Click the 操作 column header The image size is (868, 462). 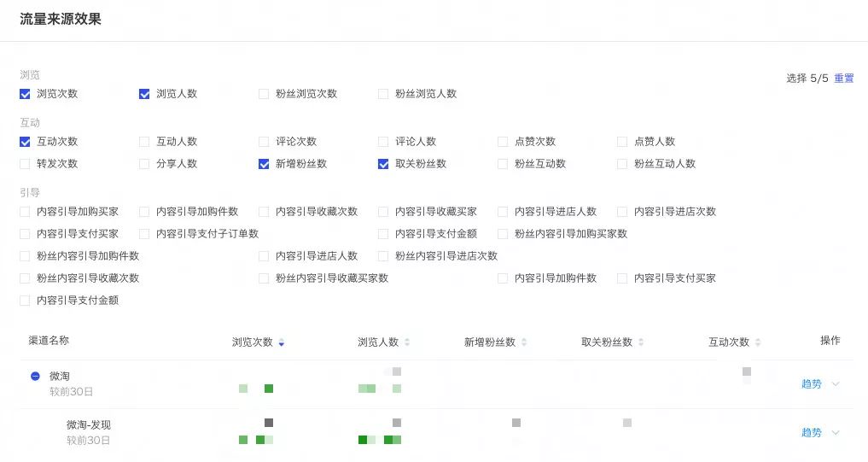coord(830,341)
